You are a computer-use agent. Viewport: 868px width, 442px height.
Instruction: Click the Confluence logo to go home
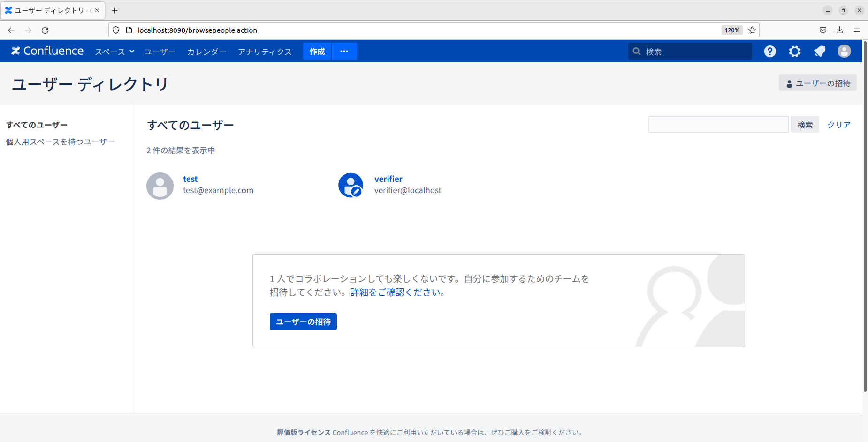pos(46,51)
